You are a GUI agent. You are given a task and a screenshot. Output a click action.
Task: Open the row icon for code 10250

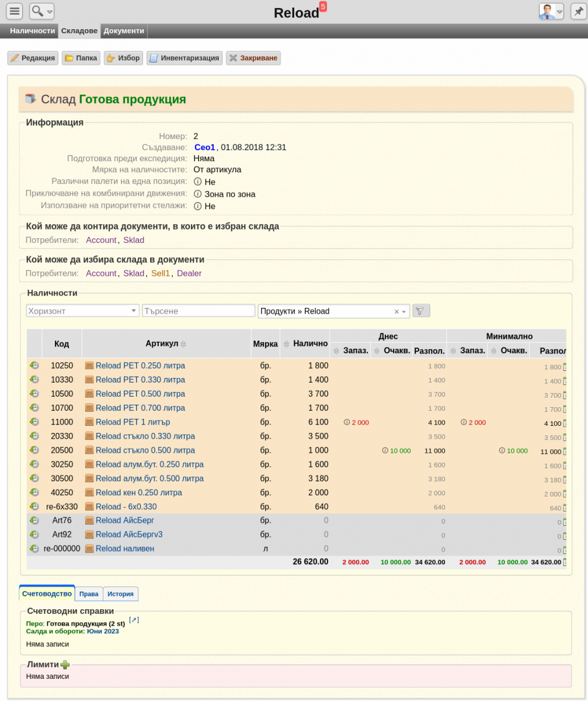point(34,366)
